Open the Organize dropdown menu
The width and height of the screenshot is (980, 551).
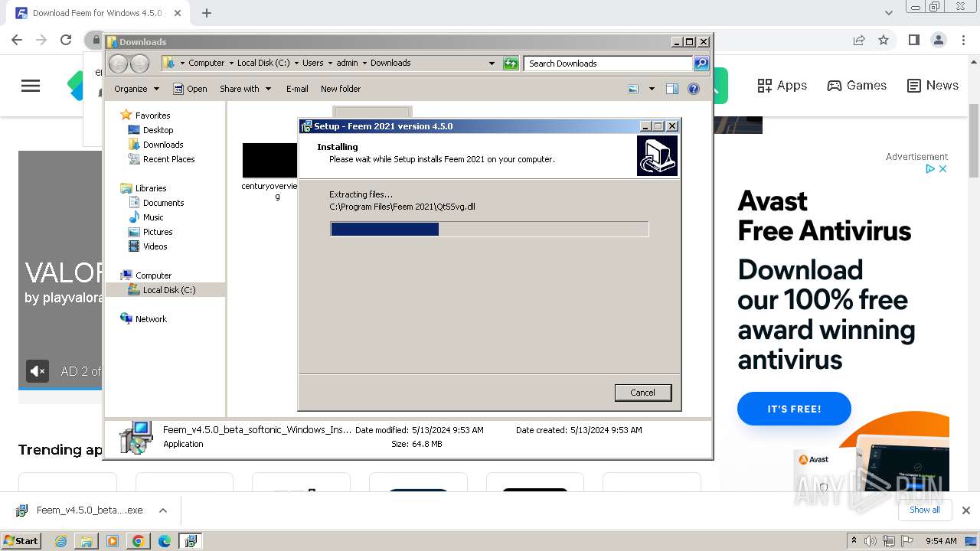136,89
